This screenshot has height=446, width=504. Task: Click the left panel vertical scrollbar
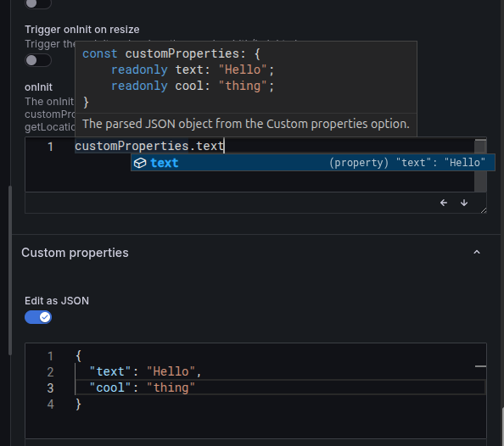[10, 270]
